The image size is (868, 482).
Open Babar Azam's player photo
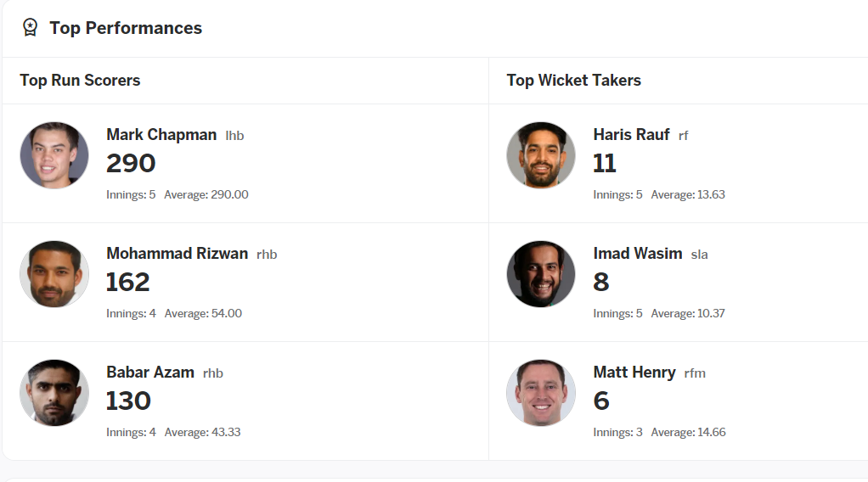coord(54,393)
